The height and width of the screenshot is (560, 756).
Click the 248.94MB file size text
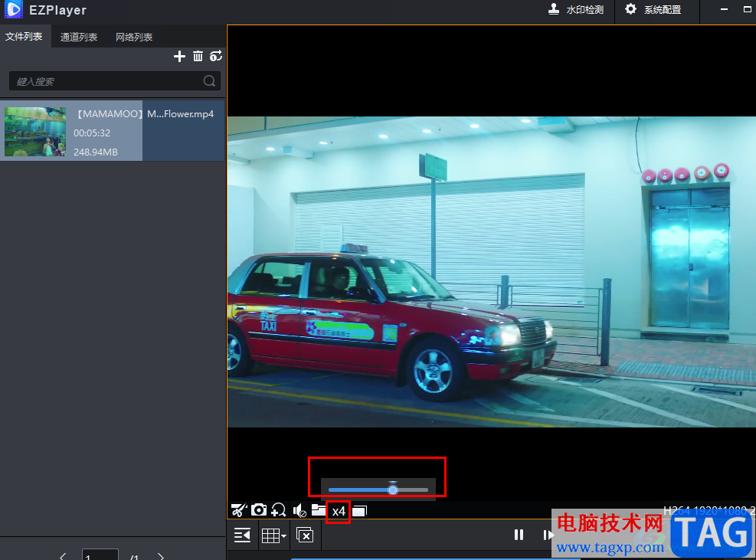point(96,152)
